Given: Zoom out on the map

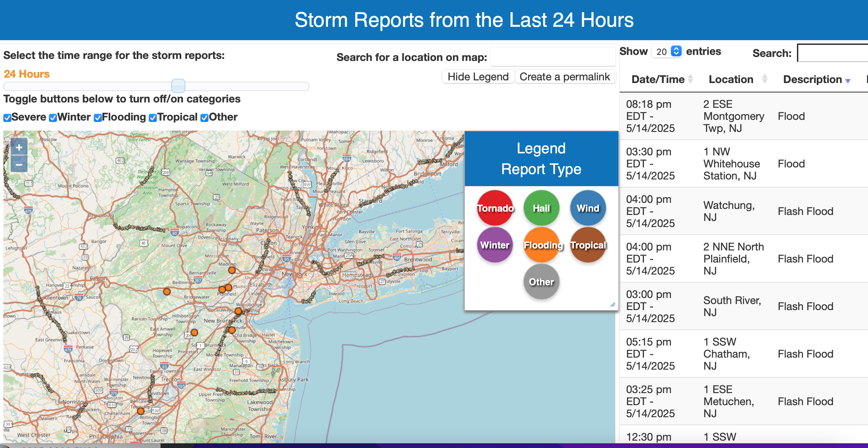Looking at the screenshot, I should click(19, 165).
